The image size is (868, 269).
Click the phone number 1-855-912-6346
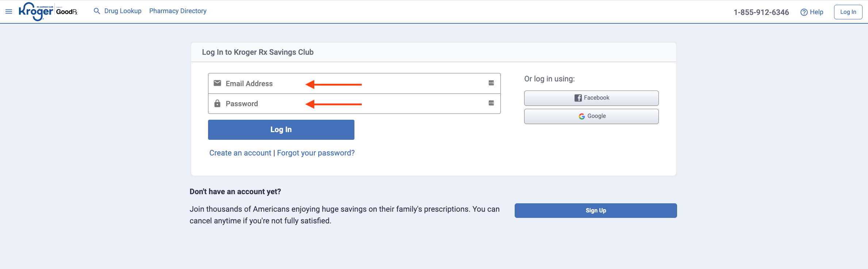click(x=761, y=12)
